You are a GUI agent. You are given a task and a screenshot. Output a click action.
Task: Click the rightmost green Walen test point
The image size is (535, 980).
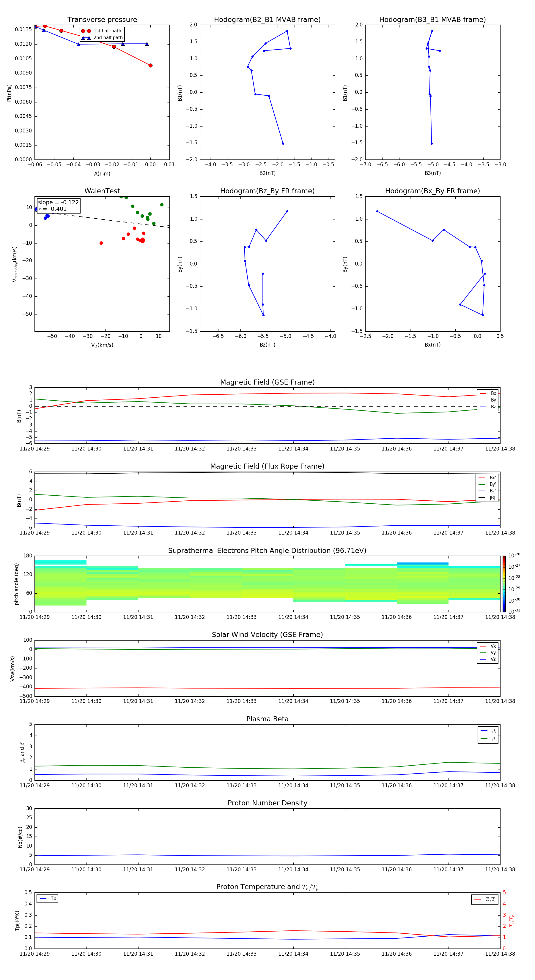[162, 205]
